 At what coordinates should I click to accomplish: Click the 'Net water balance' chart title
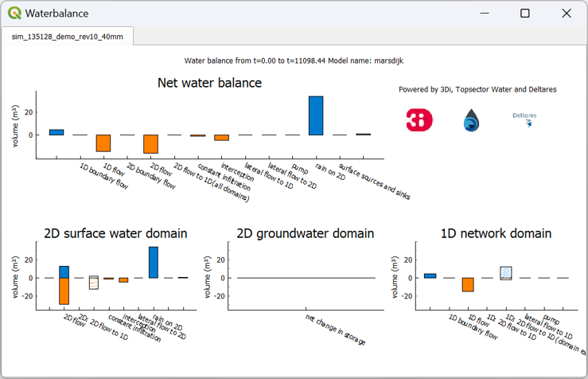209,83
